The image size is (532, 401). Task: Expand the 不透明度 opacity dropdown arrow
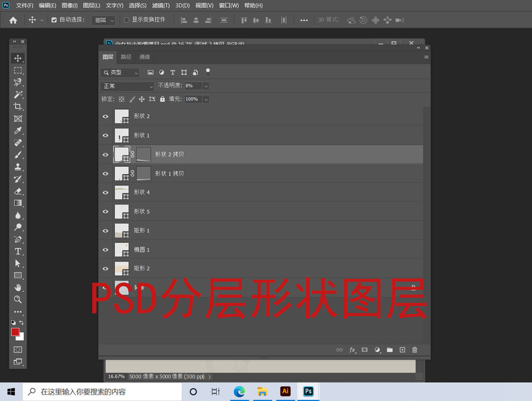[206, 86]
